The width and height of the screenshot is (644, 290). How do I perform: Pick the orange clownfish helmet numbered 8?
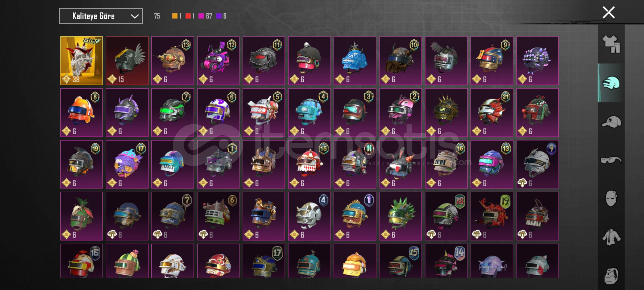tap(81, 113)
